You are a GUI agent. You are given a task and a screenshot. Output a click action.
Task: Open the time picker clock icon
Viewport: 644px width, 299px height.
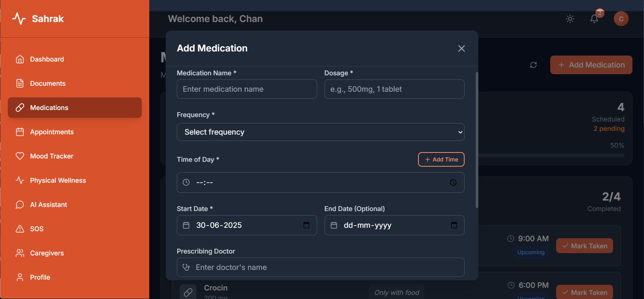[453, 182]
